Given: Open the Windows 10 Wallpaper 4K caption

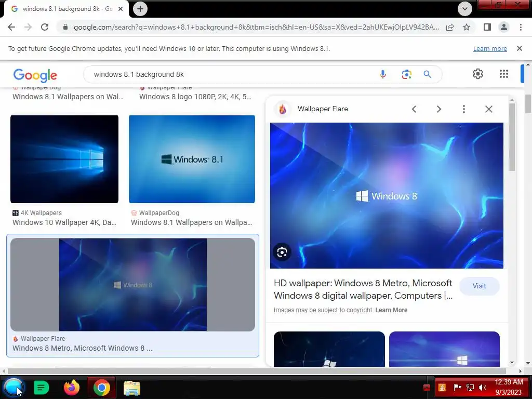Looking at the screenshot, I should click(64, 222).
